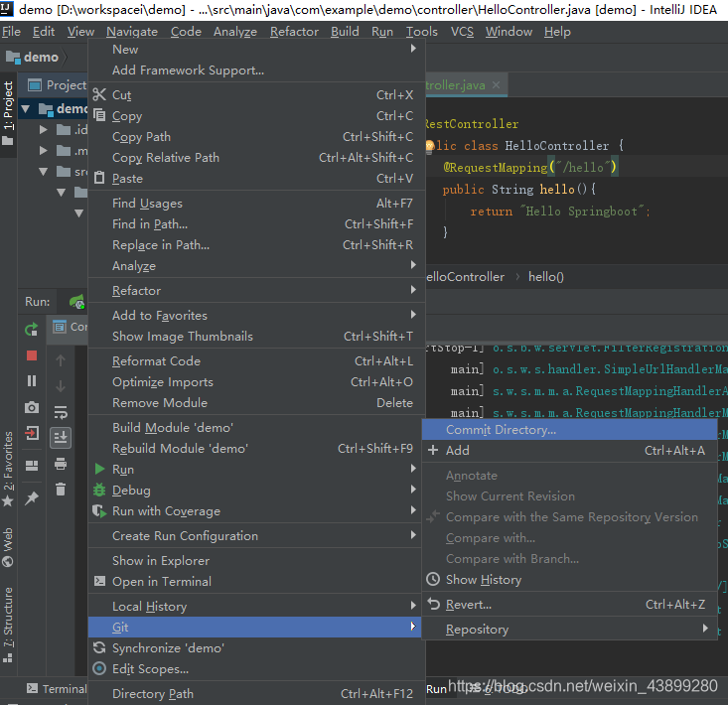Select the Console tab in Run panel
728x705 pixels.
click(70, 328)
